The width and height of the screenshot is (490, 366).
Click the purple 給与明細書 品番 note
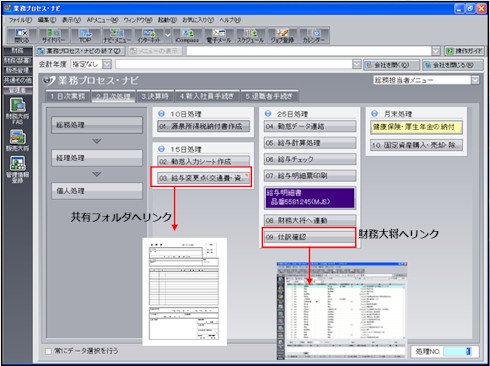coord(310,198)
